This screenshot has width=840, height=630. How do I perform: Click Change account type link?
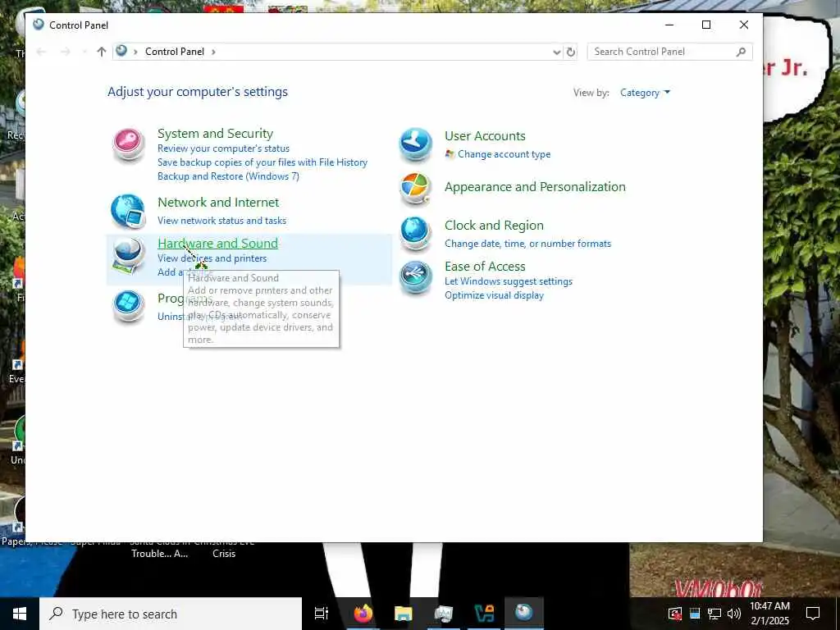tap(504, 154)
